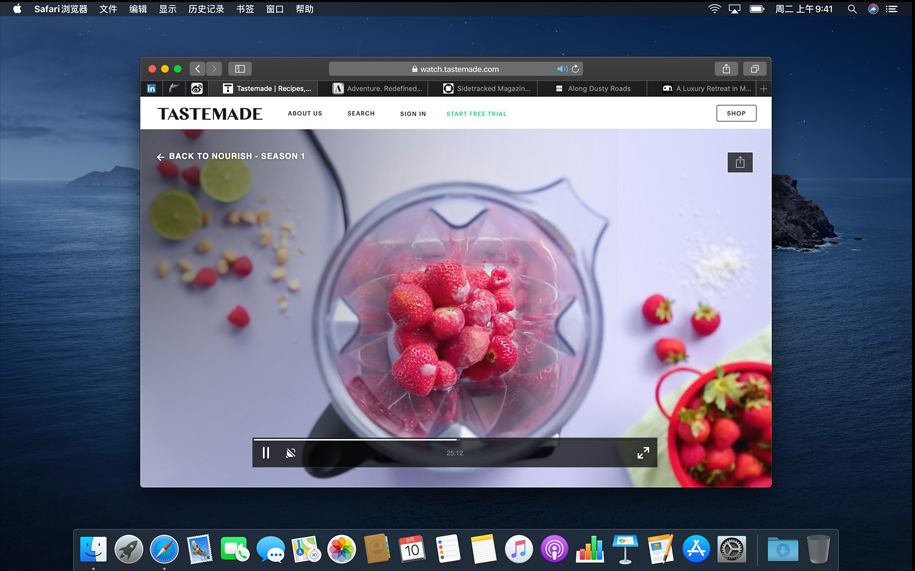The width and height of the screenshot is (915, 571).
Task: Mute tab audio in the address bar
Action: 562,69
